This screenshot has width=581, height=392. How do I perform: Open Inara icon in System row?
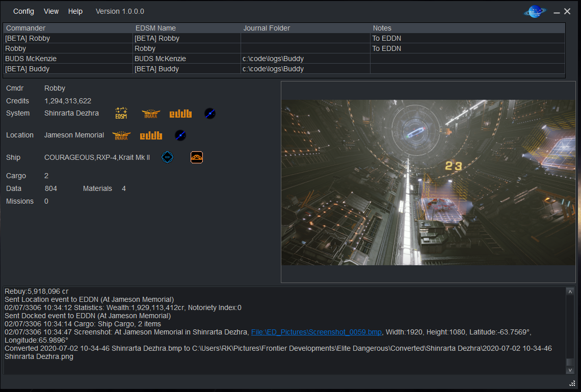(151, 114)
